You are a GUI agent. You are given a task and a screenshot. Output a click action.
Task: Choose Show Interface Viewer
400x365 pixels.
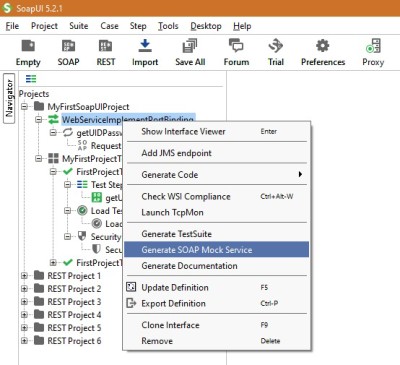(217, 131)
